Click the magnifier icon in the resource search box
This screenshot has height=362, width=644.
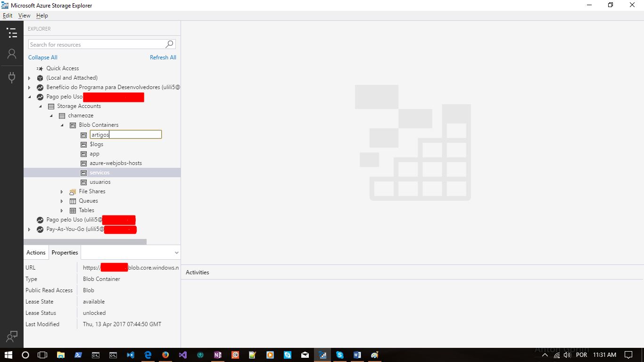click(x=169, y=44)
